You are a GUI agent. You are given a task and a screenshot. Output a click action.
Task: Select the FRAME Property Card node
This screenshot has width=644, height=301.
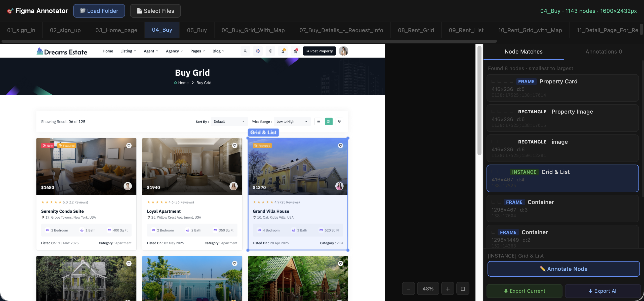click(x=563, y=88)
